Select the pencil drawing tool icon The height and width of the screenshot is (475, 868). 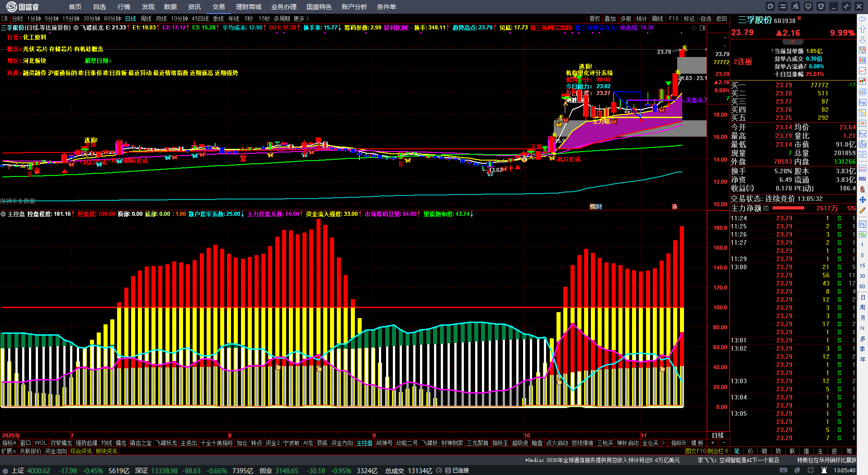coord(863,210)
